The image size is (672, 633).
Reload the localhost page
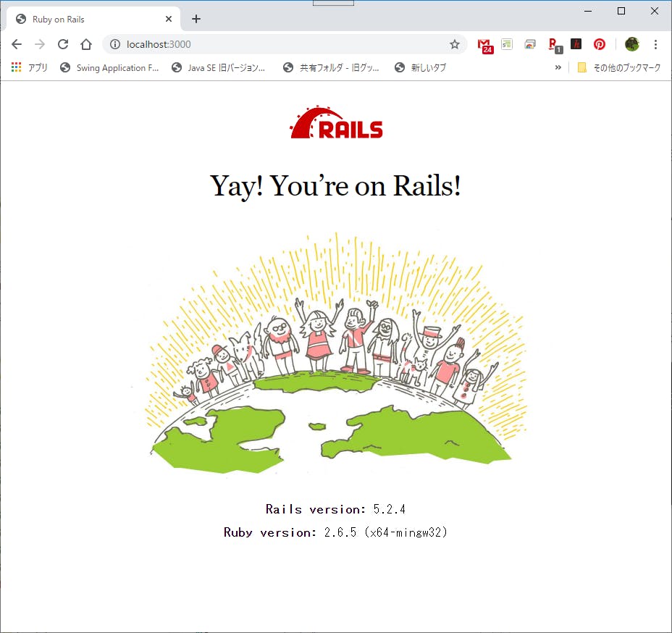pos(63,44)
